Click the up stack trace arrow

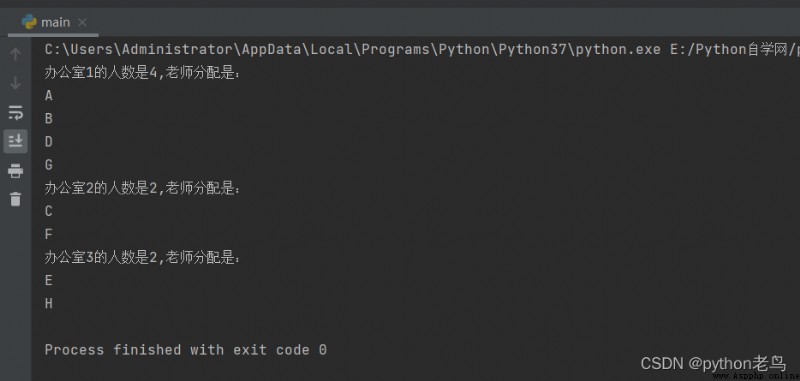coord(15,54)
